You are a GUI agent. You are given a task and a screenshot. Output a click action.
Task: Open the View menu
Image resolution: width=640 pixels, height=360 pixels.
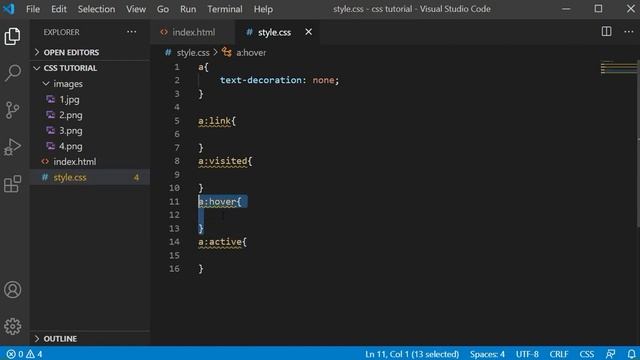pyautogui.click(x=136, y=9)
